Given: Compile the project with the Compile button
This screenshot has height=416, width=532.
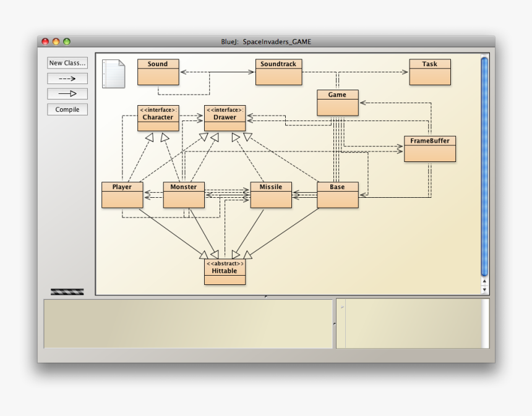Looking at the screenshot, I should pyautogui.click(x=67, y=109).
